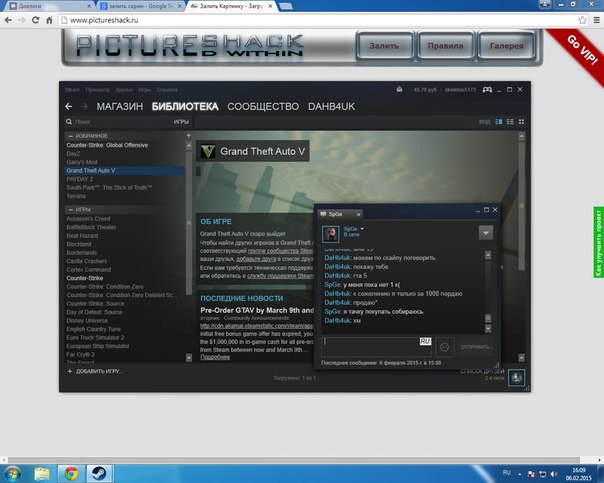Click the browser forward arrow
Image resolution: width=604 pixels, height=483 pixels.
(22, 20)
